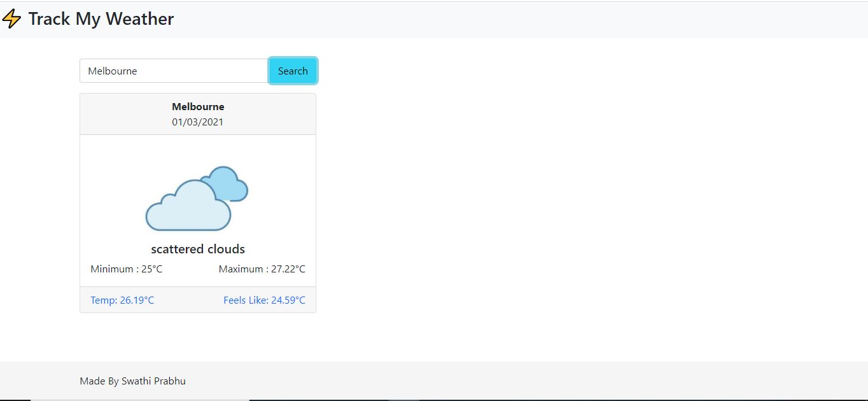The width and height of the screenshot is (868, 401).
Task: Click the "scattered clouds" description text
Action: click(x=198, y=249)
